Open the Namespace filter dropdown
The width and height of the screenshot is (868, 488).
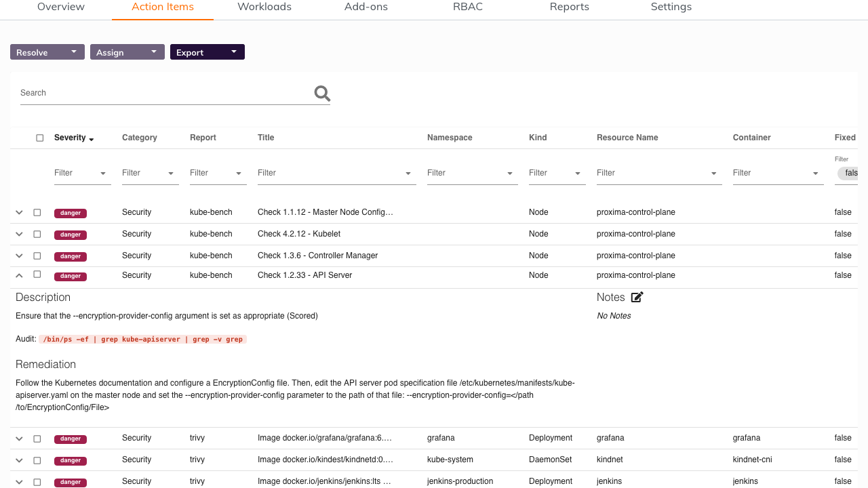click(x=471, y=173)
